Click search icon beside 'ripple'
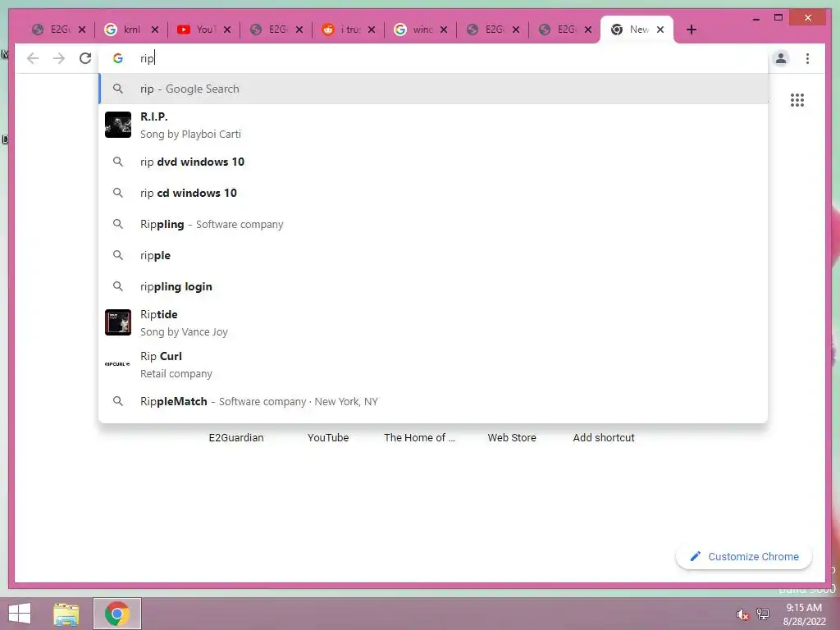Image resolution: width=840 pixels, height=630 pixels. coord(118,255)
